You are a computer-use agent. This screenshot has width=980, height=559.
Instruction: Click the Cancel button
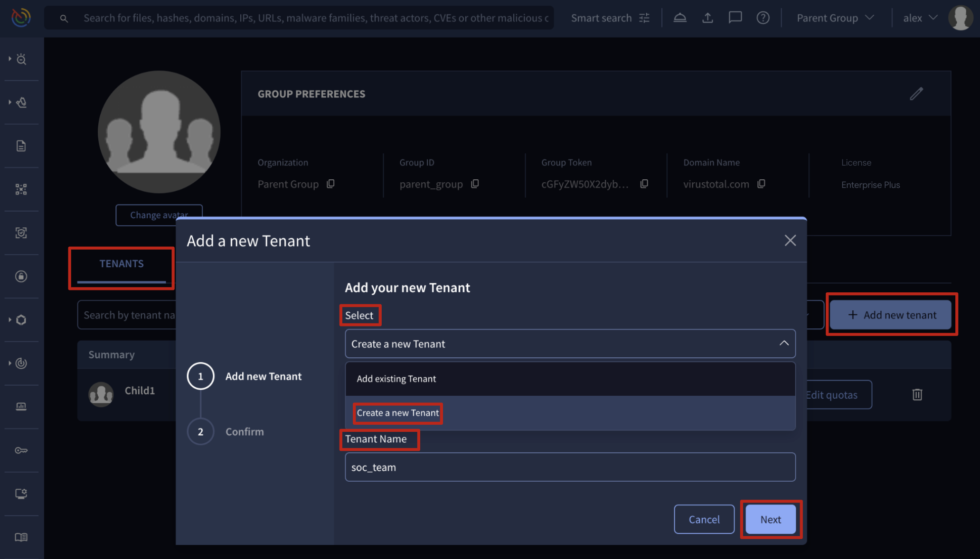coord(704,519)
